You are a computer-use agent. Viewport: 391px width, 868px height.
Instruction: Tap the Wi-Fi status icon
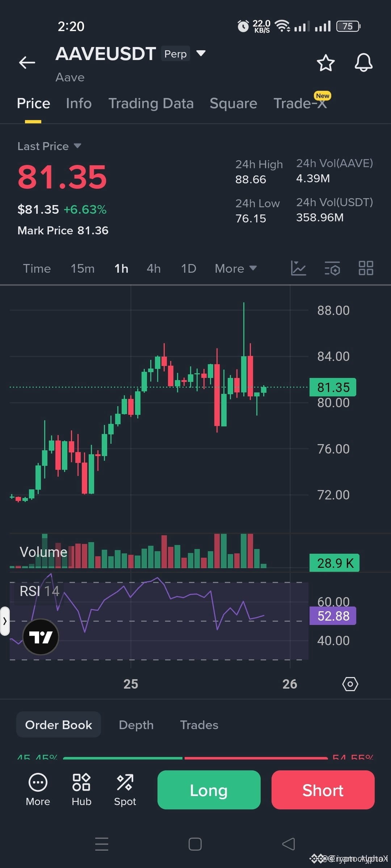pos(282,26)
